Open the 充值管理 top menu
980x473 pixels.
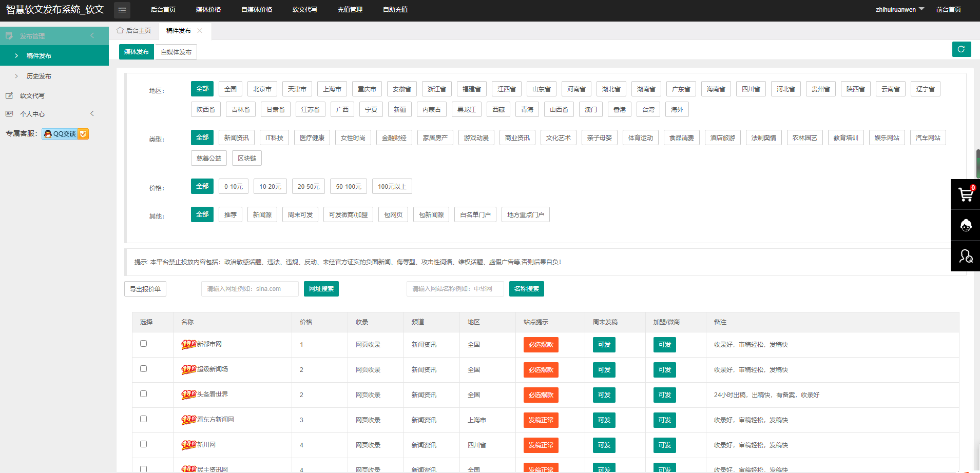click(350, 10)
